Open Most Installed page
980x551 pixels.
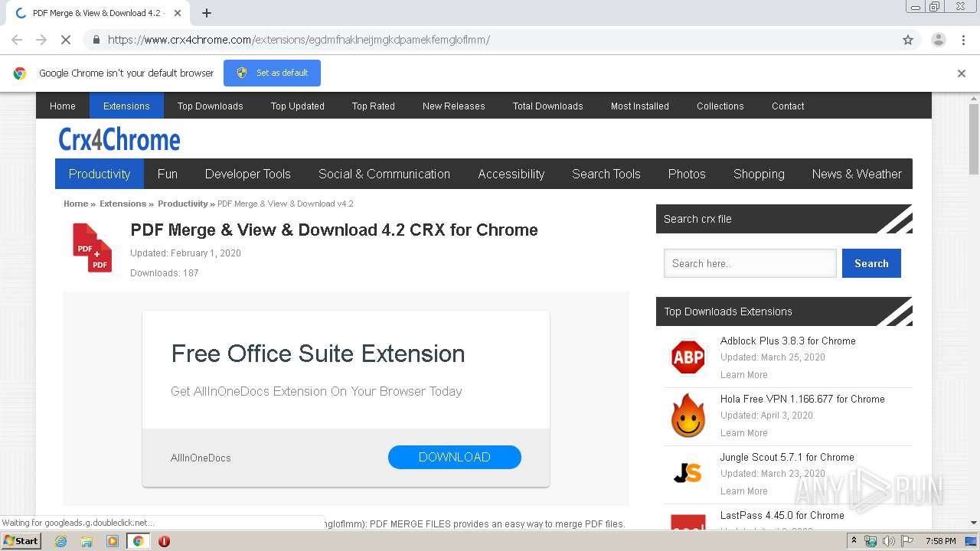640,106
